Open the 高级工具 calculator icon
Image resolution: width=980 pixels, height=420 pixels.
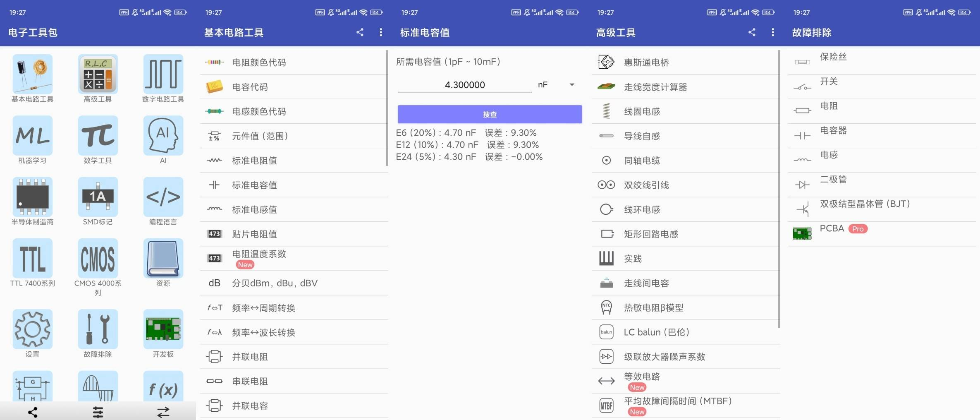click(98, 74)
